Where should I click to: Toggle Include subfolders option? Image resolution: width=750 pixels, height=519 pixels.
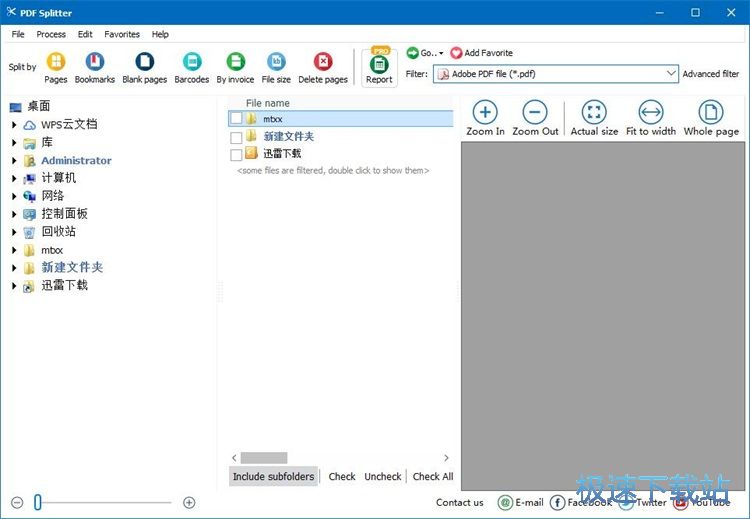[x=273, y=476]
